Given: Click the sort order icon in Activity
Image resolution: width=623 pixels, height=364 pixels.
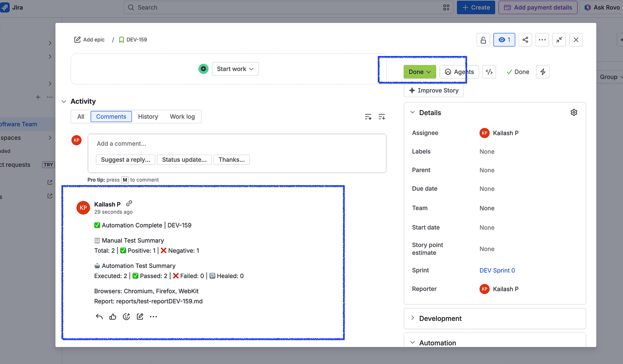Looking at the screenshot, I should click(382, 117).
